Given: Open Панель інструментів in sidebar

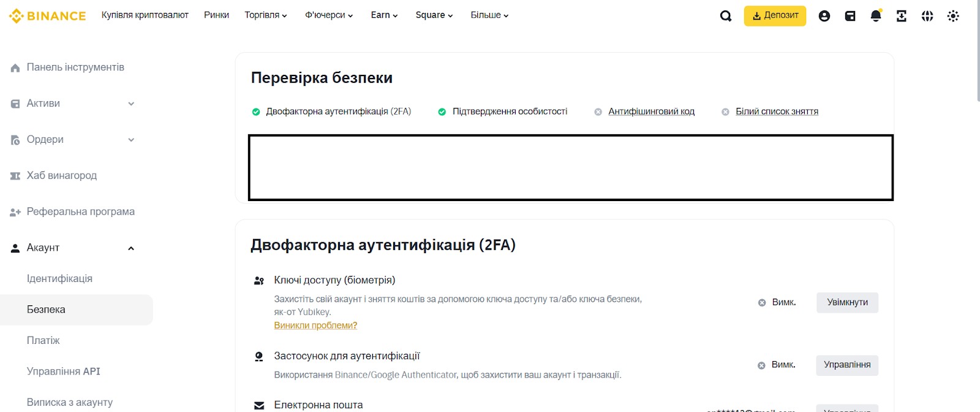Looking at the screenshot, I should [x=75, y=67].
